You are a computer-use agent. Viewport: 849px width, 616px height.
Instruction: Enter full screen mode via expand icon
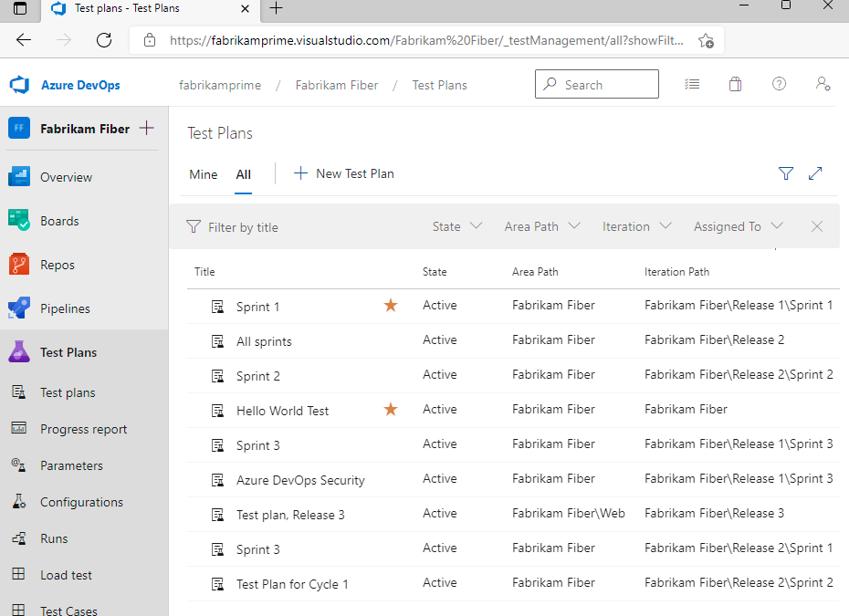pyautogui.click(x=815, y=173)
